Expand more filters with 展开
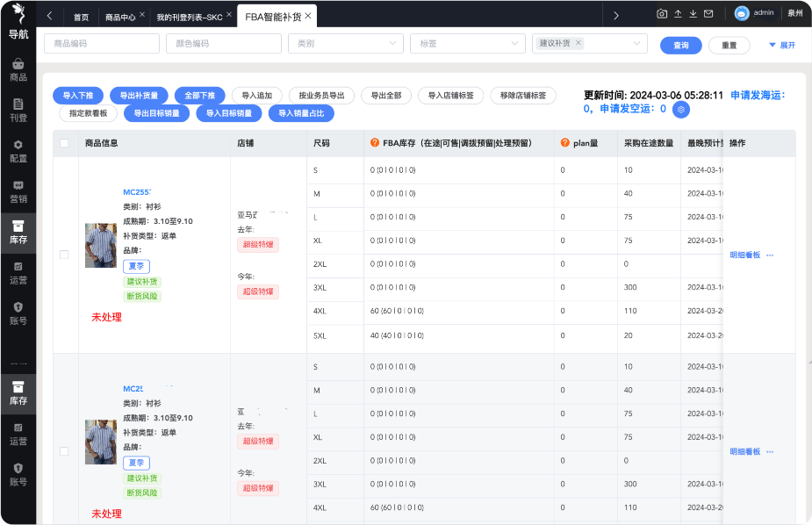812x525 pixels. (781, 45)
